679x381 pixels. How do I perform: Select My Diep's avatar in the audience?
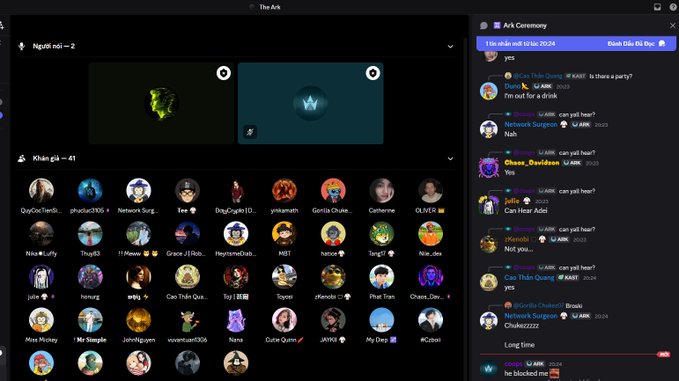pyautogui.click(x=382, y=320)
